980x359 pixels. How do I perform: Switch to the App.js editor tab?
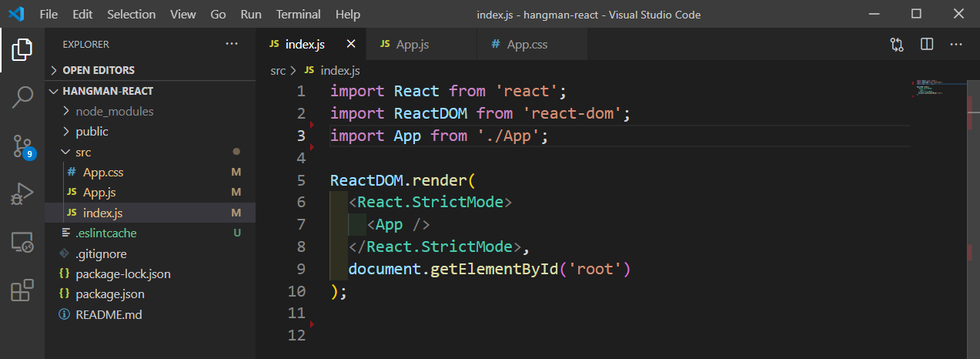point(422,45)
